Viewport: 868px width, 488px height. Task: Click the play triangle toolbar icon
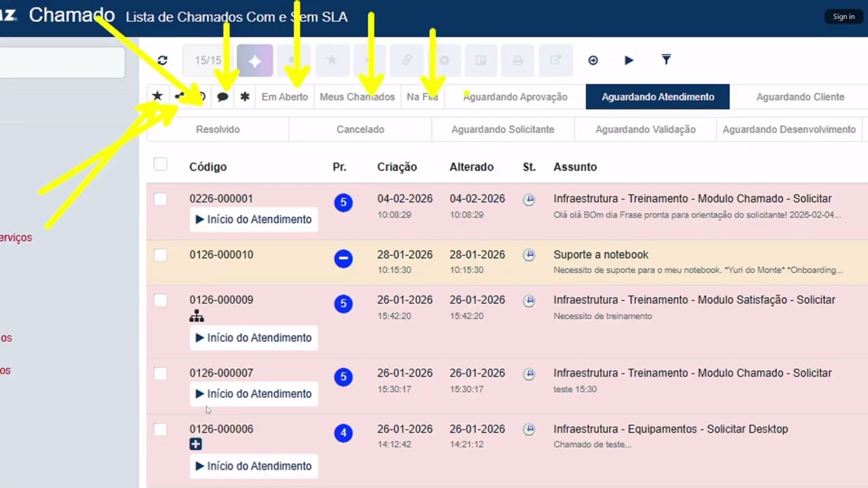click(x=629, y=60)
